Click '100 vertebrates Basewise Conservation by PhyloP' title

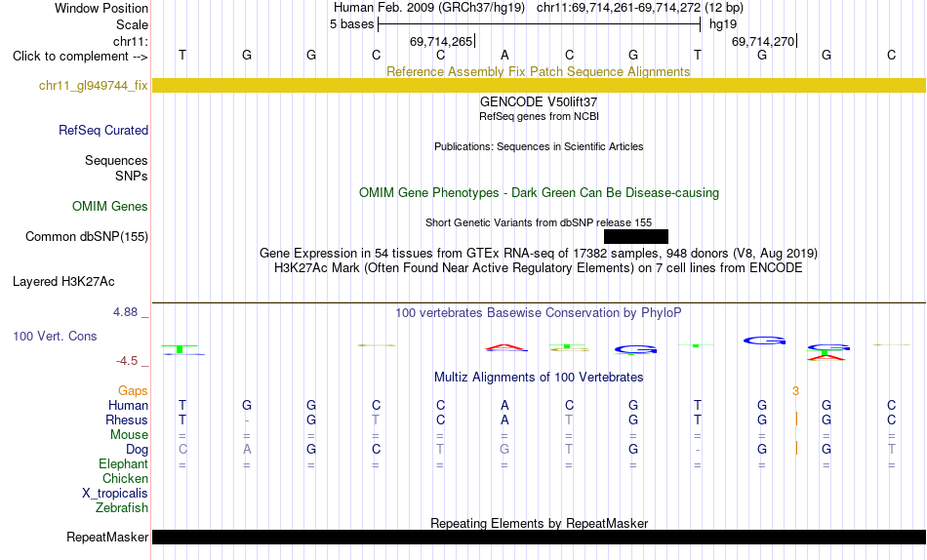point(539,313)
